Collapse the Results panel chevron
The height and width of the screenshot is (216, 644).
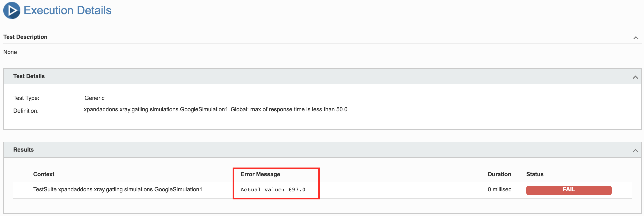(635, 151)
